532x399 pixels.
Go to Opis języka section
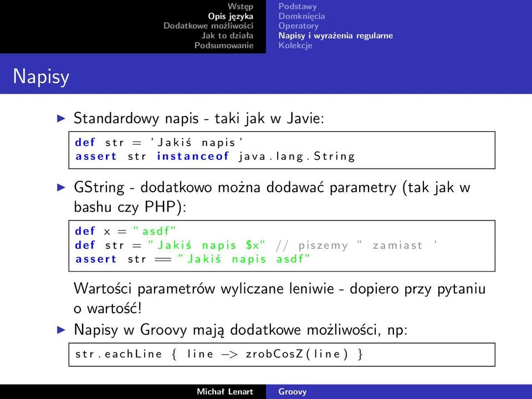tap(231, 16)
